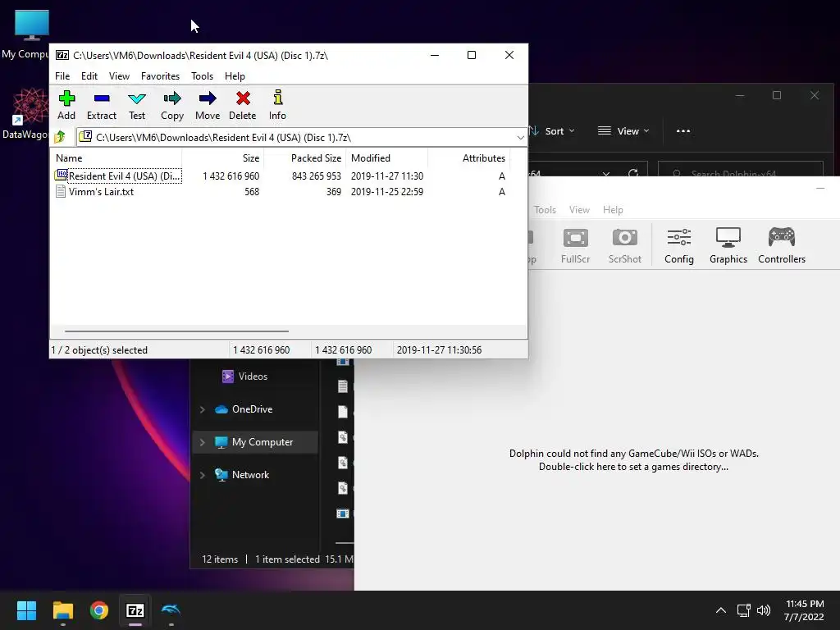Expand Explorer address bar history chevron
840x630 pixels.
click(x=606, y=172)
